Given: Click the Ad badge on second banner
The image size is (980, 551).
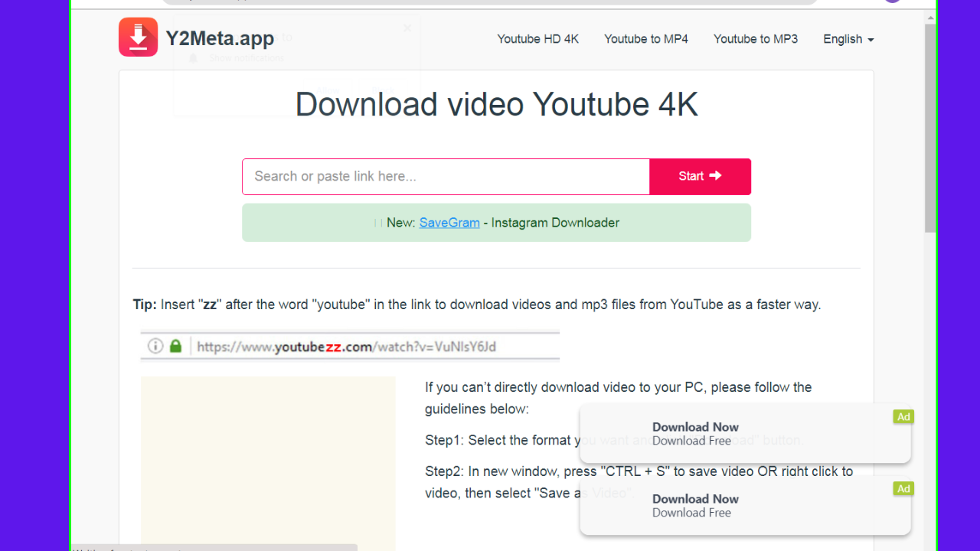Looking at the screenshot, I should [903, 489].
